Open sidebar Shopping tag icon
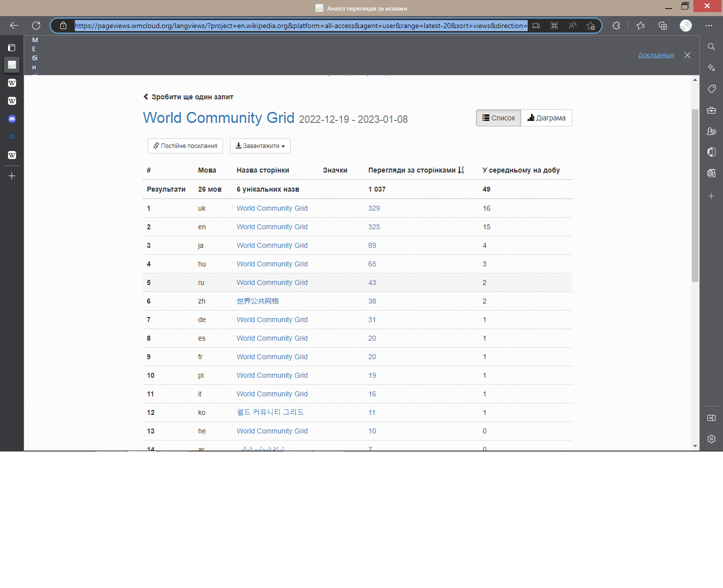723x588 pixels. [711, 89]
